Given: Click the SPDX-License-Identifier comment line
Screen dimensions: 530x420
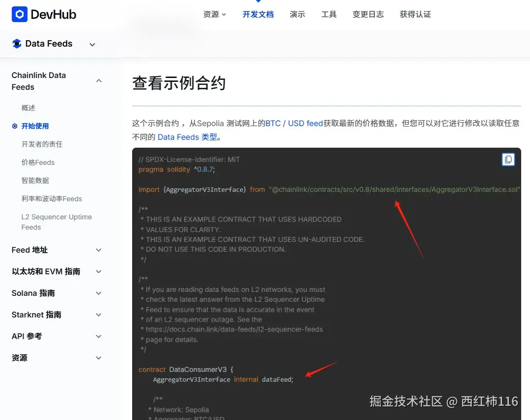Looking at the screenshot, I should [189, 159].
